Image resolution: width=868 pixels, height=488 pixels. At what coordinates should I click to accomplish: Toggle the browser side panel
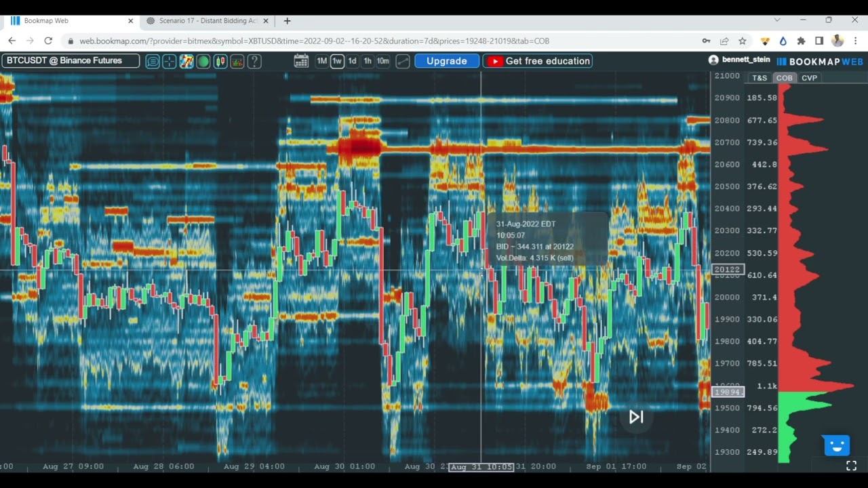click(x=819, y=41)
